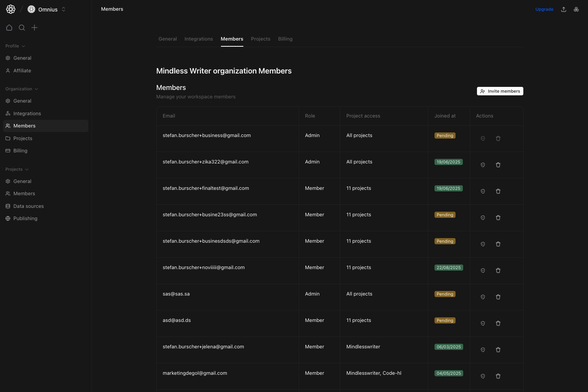Open the home icon in the sidebar
Image resolution: width=588 pixels, height=392 pixels.
9,28
